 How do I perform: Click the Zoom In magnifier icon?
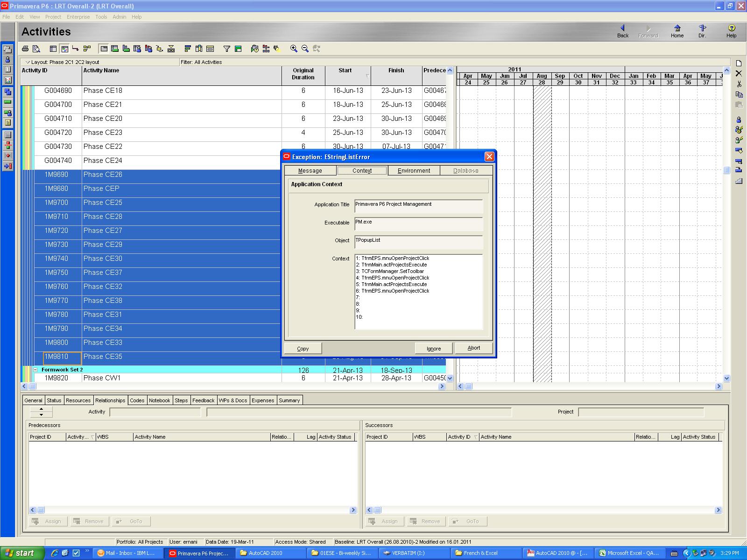294,49
